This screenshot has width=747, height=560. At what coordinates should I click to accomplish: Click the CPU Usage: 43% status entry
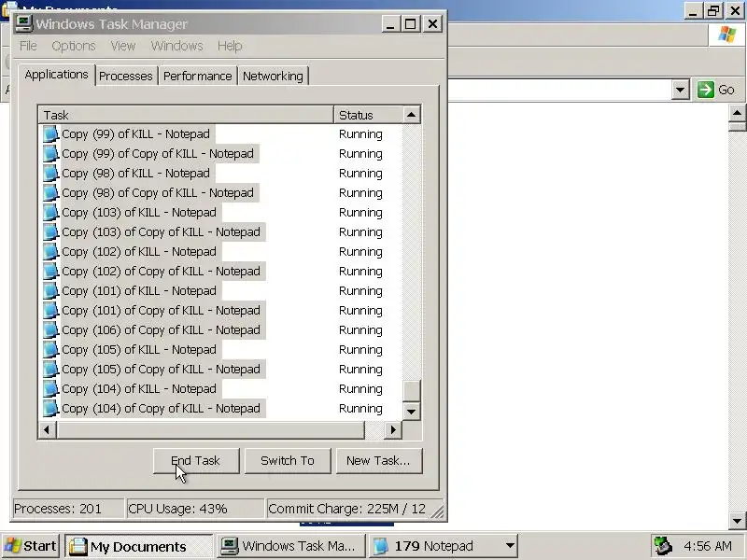(x=194, y=509)
